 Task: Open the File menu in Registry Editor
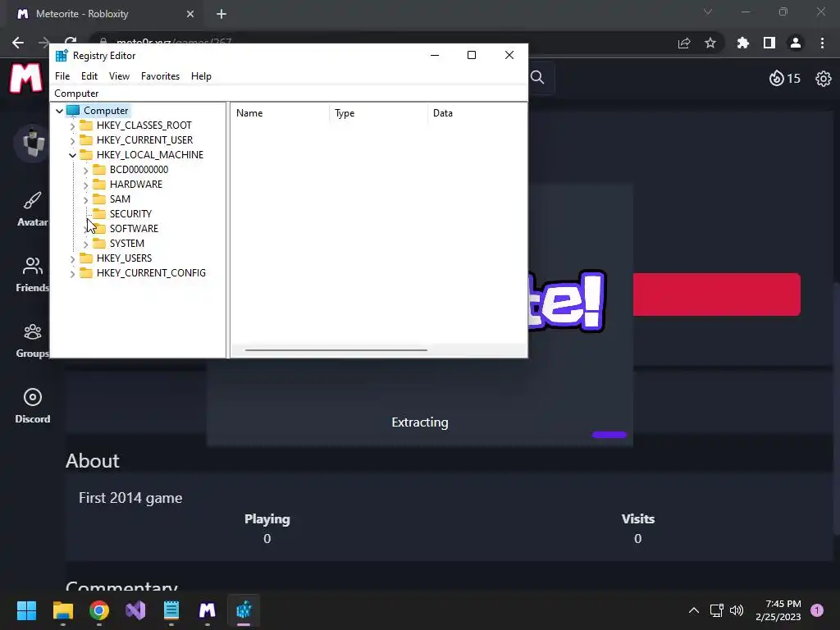pyautogui.click(x=62, y=76)
